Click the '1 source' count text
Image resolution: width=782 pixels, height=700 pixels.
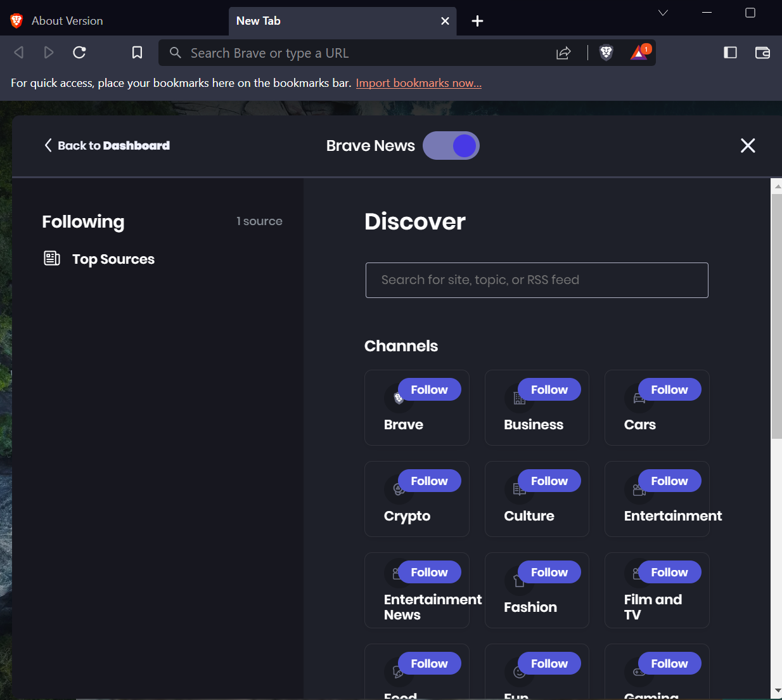click(259, 221)
